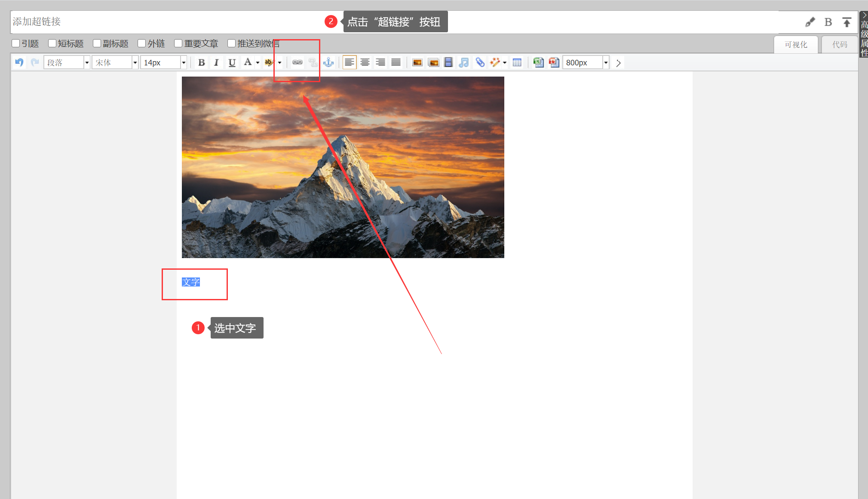Toggle the 外链 checkbox
Image resolution: width=868 pixels, height=499 pixels.
tap(141, 43)
